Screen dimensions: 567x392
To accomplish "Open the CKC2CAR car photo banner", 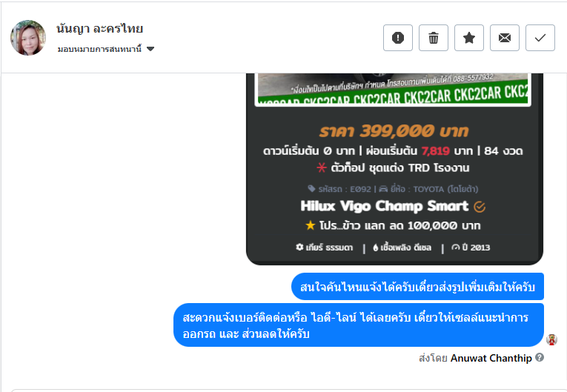I will [393, 90].
